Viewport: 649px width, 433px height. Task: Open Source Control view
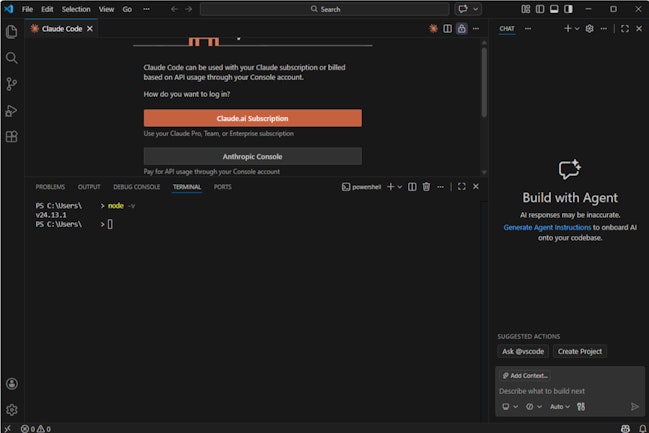coord(12,84)
